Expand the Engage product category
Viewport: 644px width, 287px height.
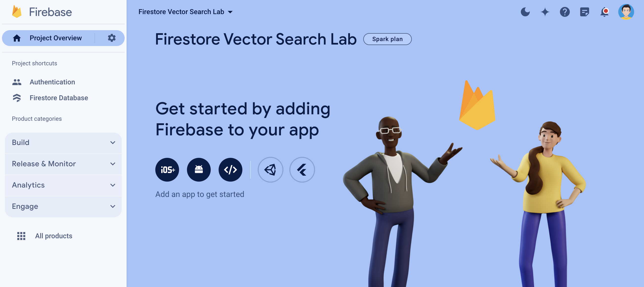[63, 206]
